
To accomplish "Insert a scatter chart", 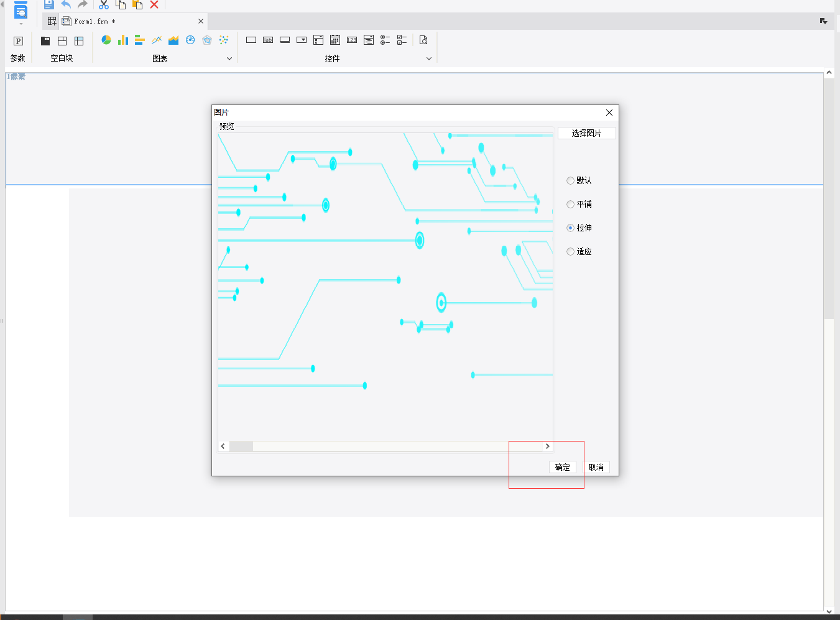I will (224, 40).
